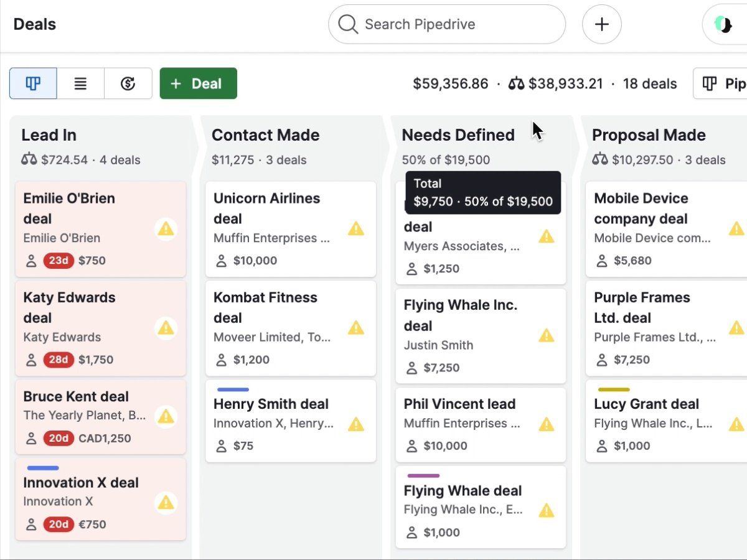
Task: Click warning icon on Flying Whale deal
Action: [547, 511]
